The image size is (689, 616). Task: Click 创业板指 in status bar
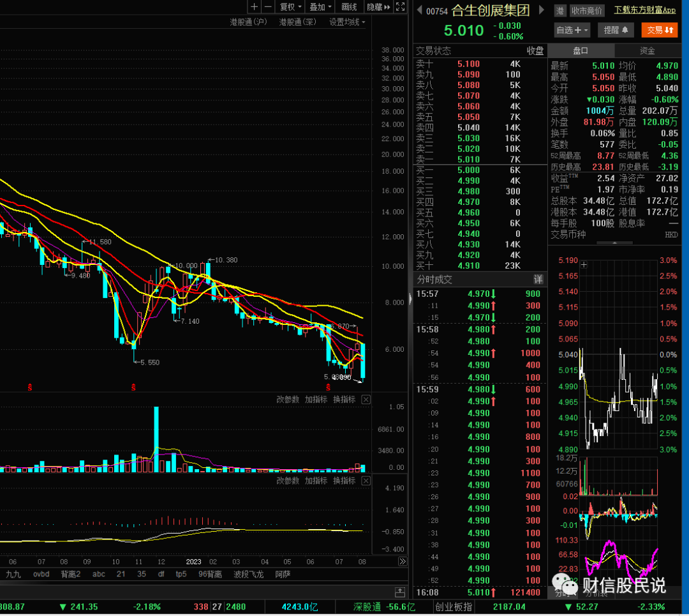[x=454, y=607]
